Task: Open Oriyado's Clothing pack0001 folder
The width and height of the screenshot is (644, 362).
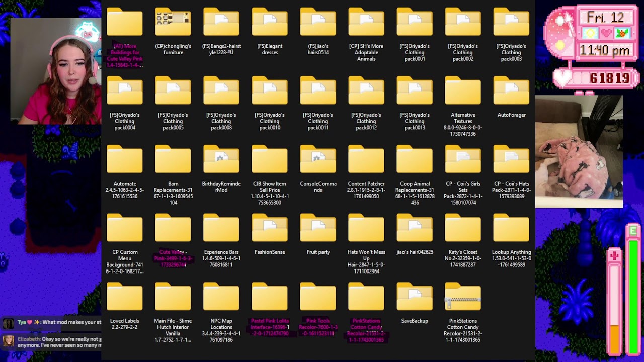Action: [415, 22]
